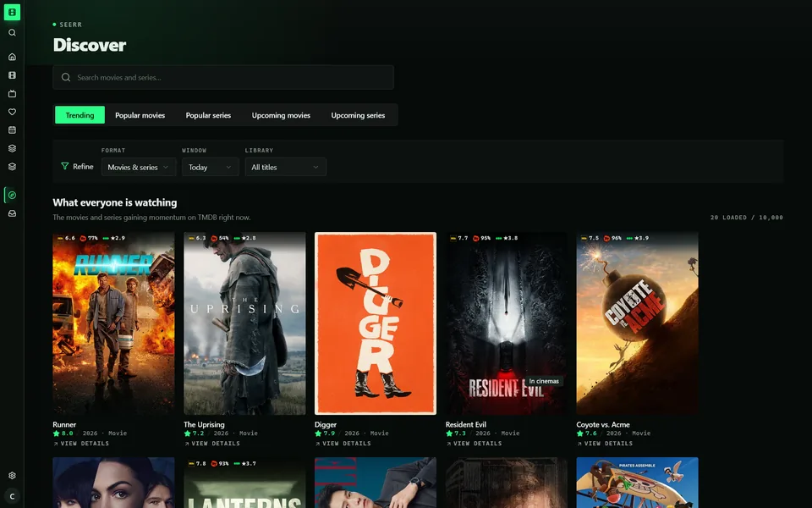Click the Discover page title
The width and height of the screenshot is (812, 508).
pyautogui.click(x=90, y=45)
